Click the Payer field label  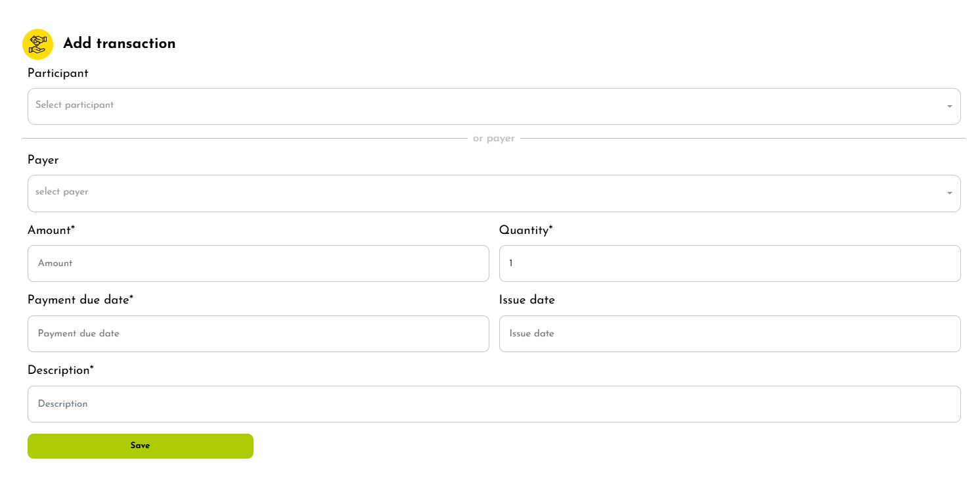click(x=43, y=160)
